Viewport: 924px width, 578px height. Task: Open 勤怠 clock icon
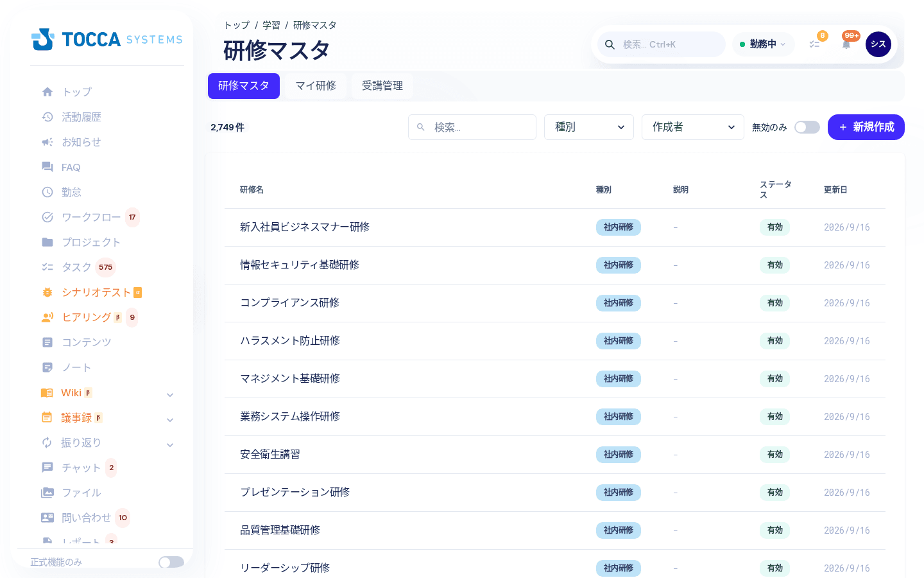coord(47,192)
